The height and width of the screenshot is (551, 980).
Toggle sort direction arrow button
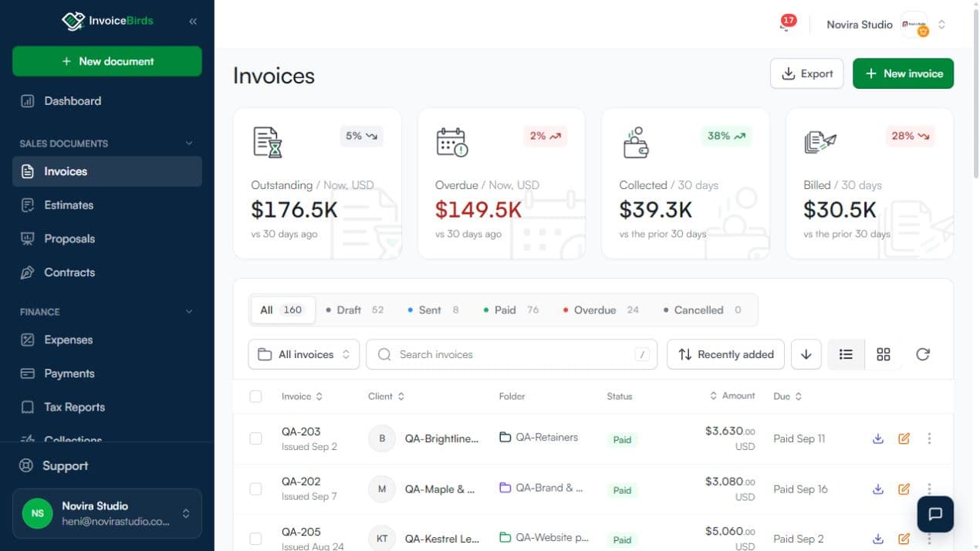[806, 354]
